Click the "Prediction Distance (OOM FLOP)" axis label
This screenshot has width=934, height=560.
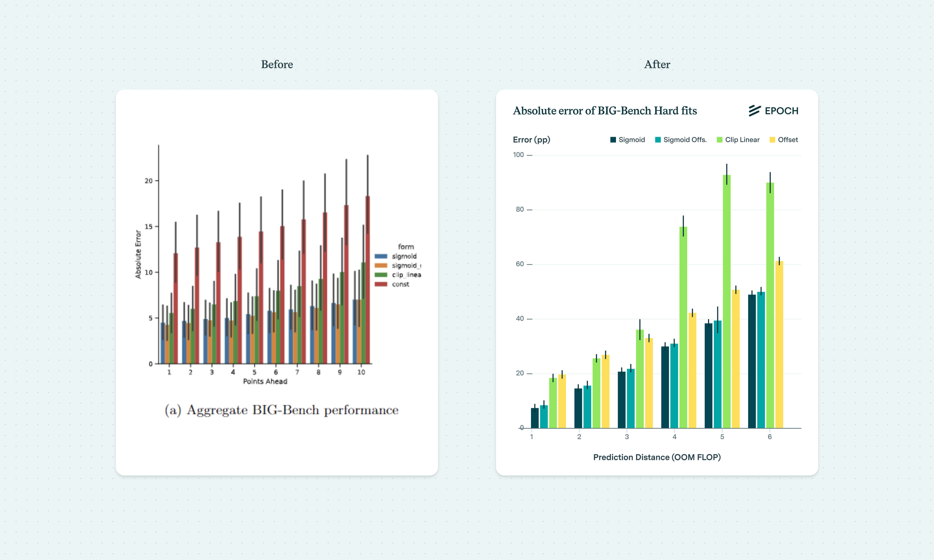[657, 457]
